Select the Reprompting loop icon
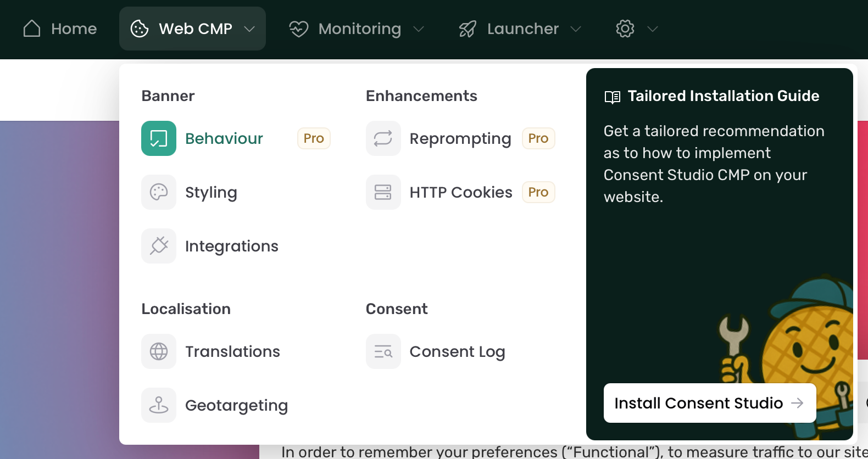868x459 pixels. pos(383,138)
